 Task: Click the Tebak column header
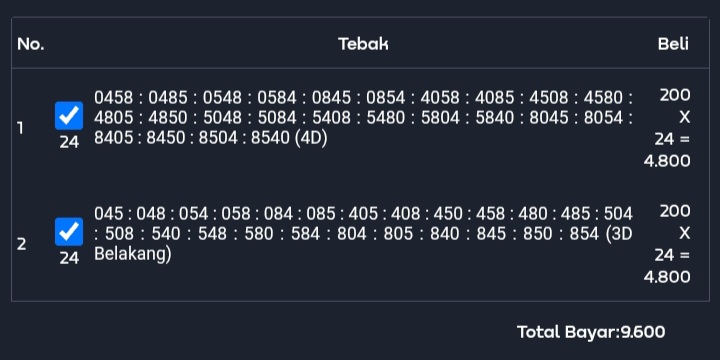363,44
